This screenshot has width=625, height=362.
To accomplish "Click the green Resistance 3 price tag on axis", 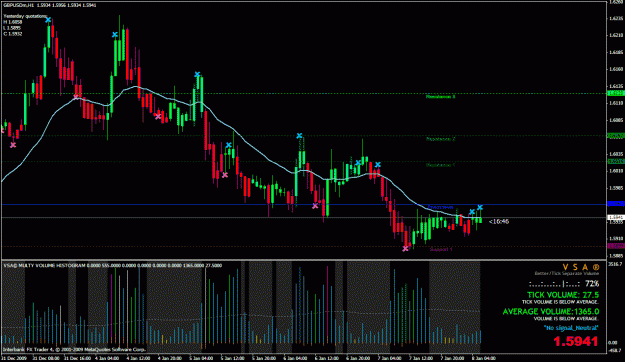I will click(616, 93).
